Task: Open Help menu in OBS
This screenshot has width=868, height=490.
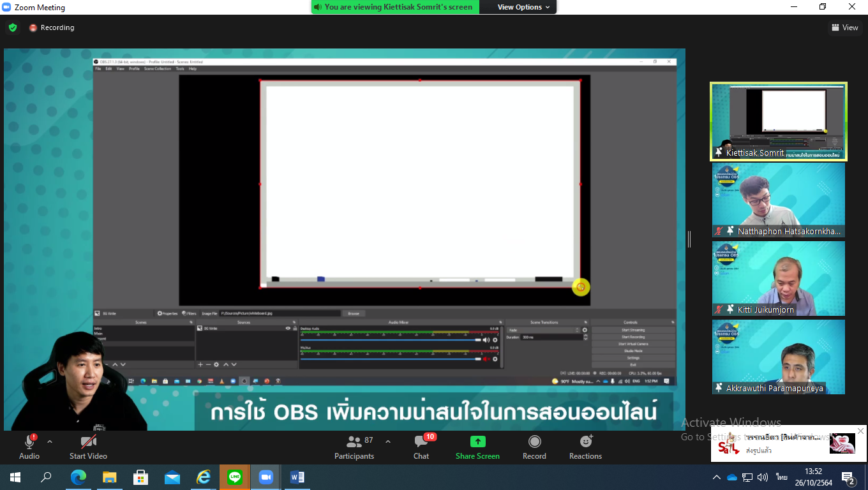Action: pyautogui.click(x=193, y=68)
